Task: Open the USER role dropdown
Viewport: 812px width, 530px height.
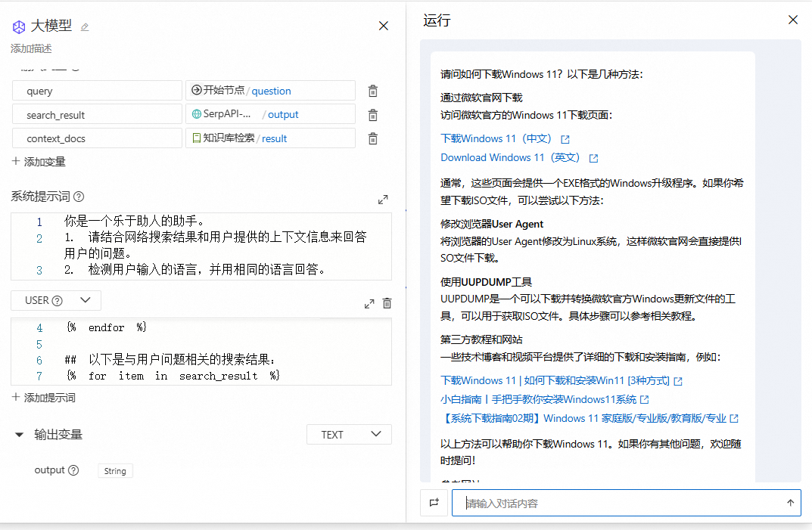Action: tap(56, 300)
